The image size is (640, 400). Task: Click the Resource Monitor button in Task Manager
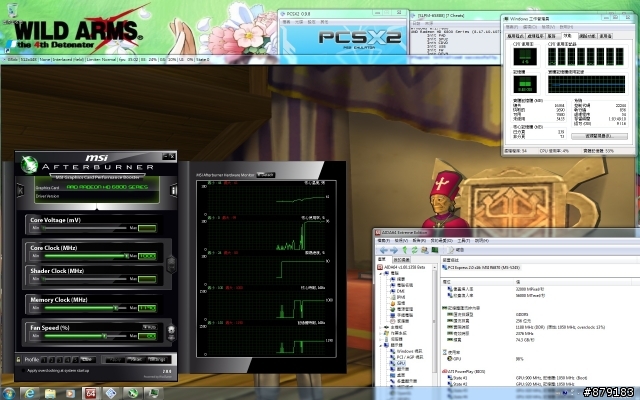(599, 136)
